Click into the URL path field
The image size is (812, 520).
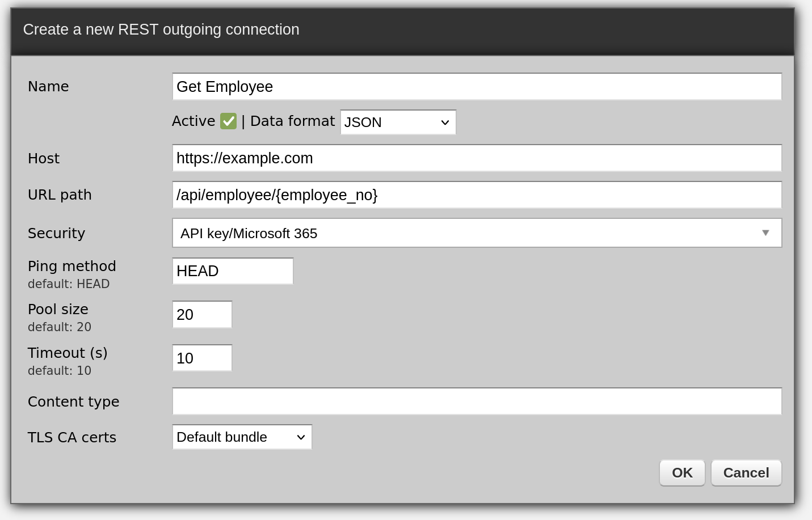477,195
